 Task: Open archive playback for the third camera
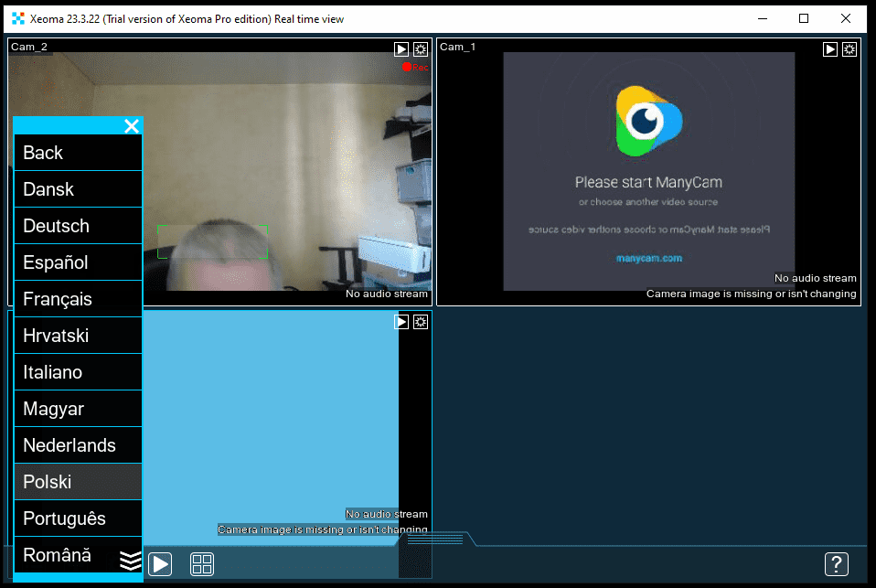point(401,322)
